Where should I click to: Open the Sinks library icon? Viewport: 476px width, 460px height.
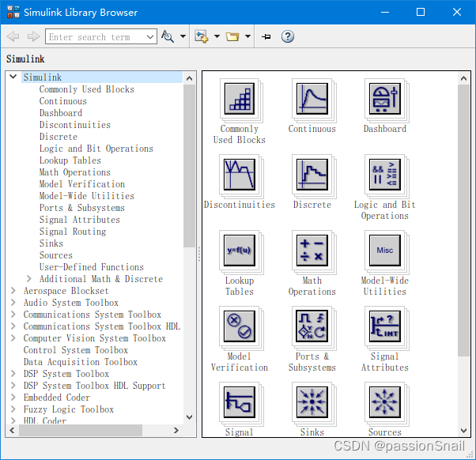tap(312, 402)
